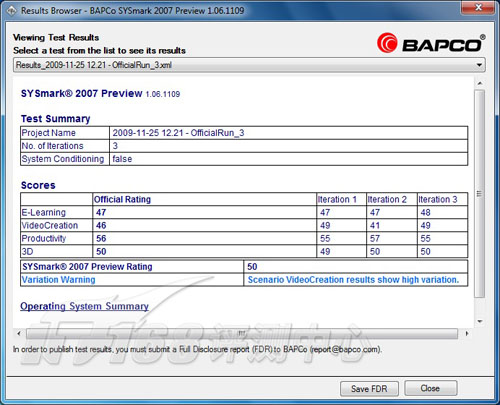Click the VideoCreation high variation warning text
The height and width of the screenshot is (405, 500).
click(x=353, y=280)
